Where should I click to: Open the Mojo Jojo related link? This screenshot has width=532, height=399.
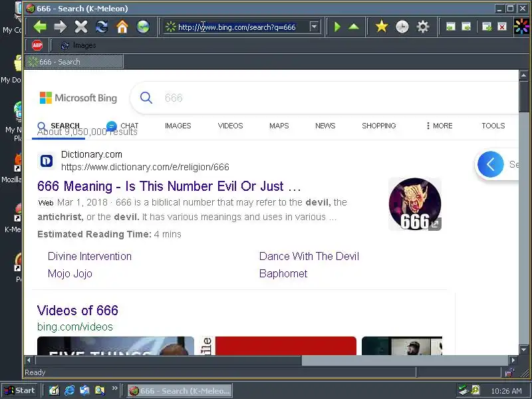tap(70, 273)
